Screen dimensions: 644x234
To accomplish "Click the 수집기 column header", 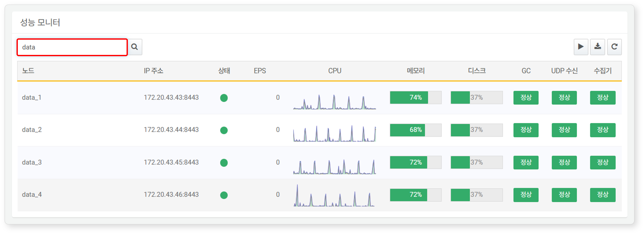I will click(602, 71).
